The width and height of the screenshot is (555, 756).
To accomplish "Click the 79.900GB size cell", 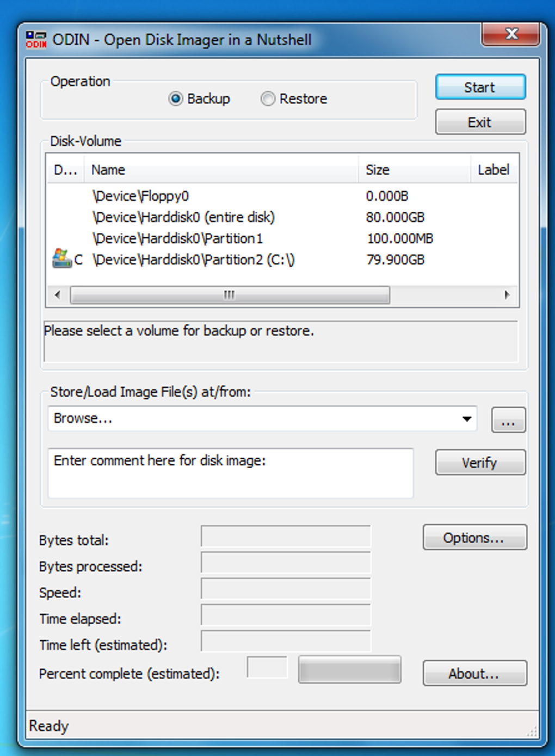I will (395, 260).
